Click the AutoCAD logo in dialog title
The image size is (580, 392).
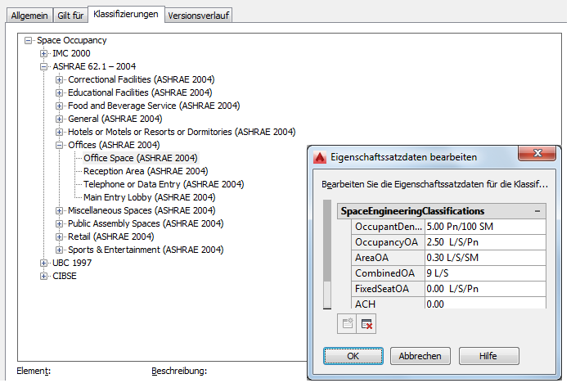[320, 157]
